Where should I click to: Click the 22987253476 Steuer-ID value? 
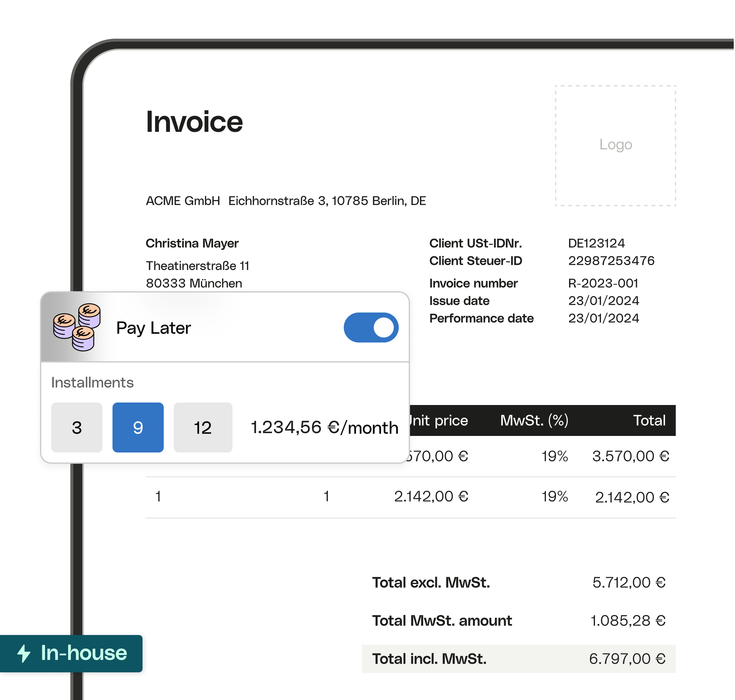tap(611, 261)
